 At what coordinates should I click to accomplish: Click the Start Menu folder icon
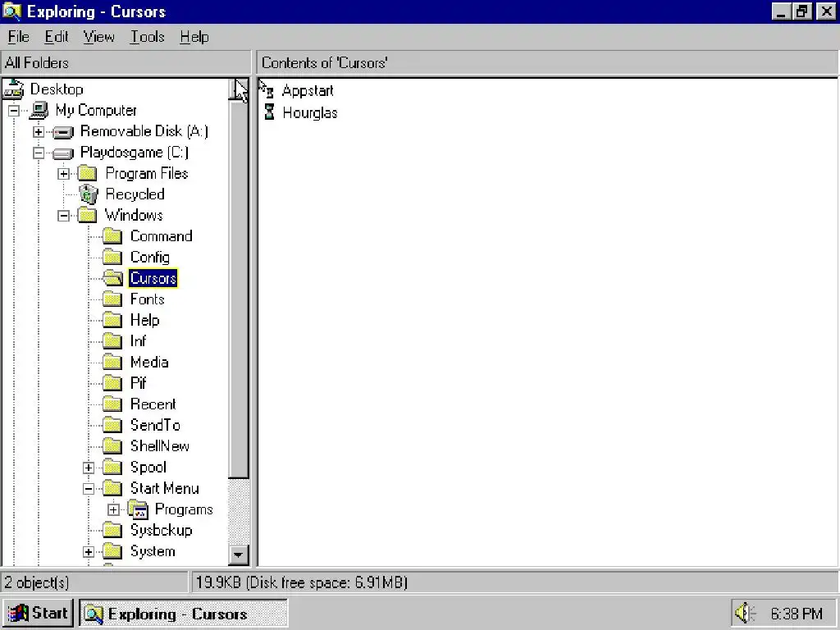(x=112, y=488)
